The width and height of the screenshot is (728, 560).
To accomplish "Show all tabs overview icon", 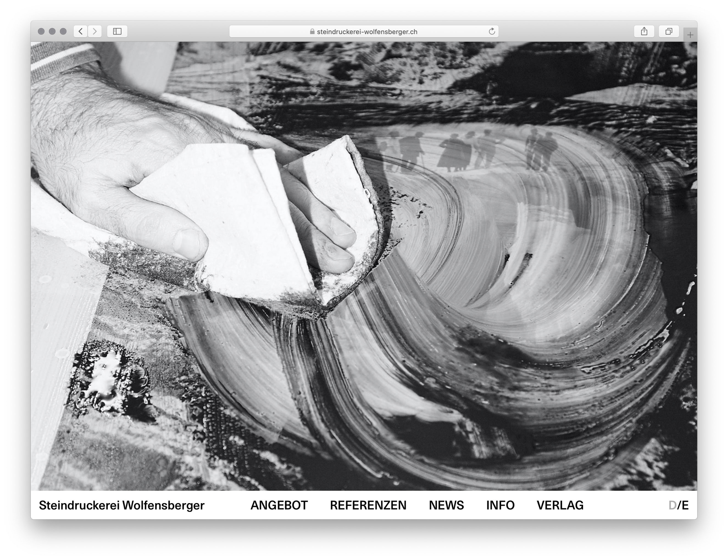I will [x=669, y=31].
